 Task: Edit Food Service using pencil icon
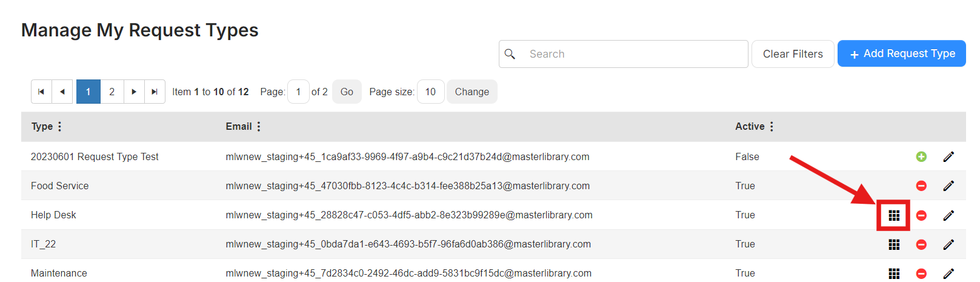pyautogui.click(x=948, y=186)
